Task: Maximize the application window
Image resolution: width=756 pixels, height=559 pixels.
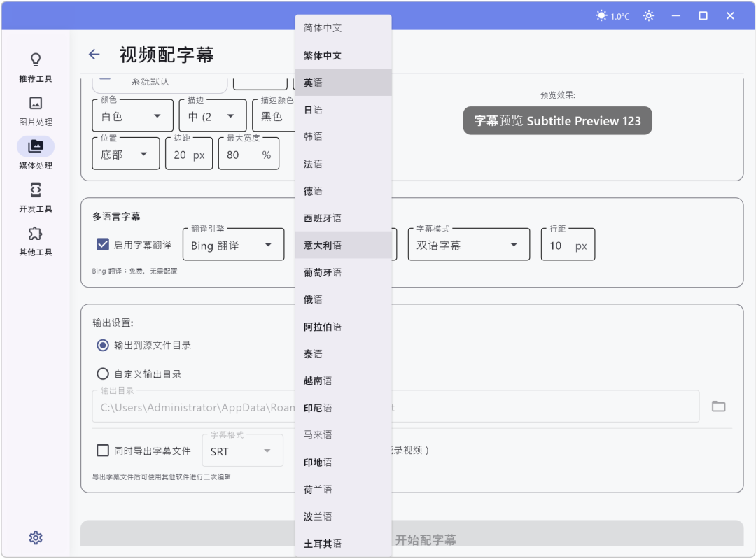Action: coord(703,16)
